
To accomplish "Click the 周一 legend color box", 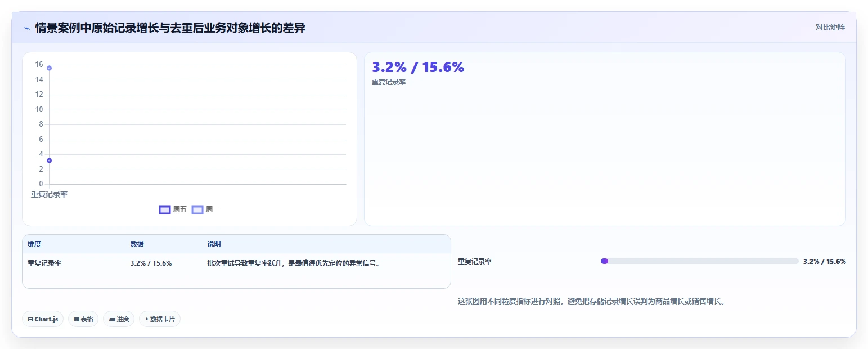I will (197, 209).
